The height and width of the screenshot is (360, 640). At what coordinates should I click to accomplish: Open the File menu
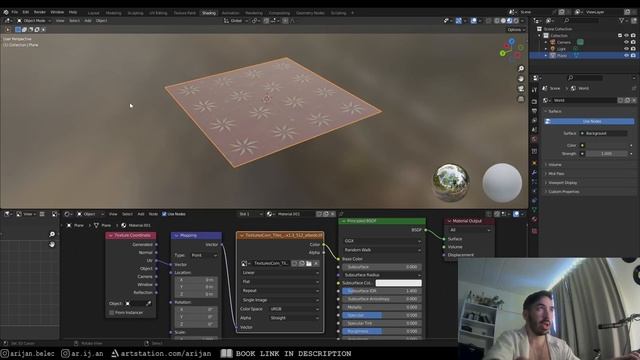(x=15, y=12)
